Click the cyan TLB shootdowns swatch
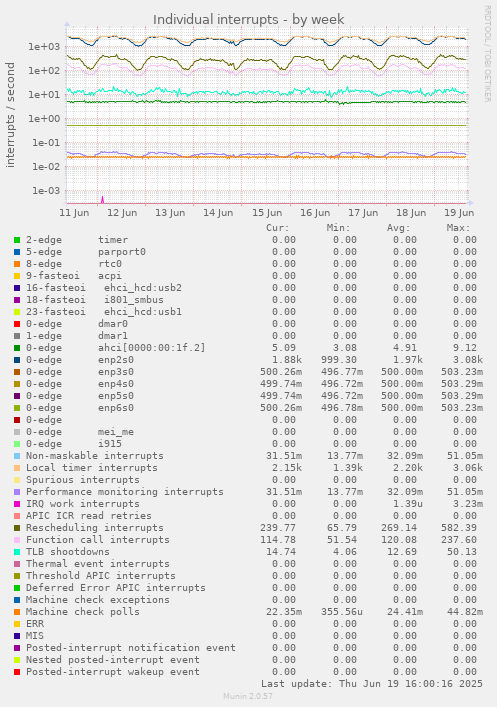The width and height of the screenshot is (497, 707). [17, 552]
